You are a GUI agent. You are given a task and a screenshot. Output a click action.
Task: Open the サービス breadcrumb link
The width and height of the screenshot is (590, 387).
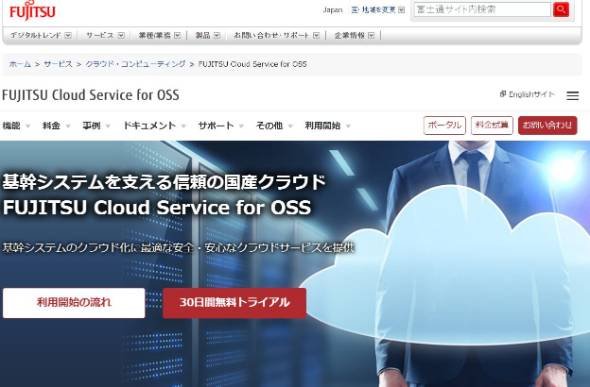[58, 64]
